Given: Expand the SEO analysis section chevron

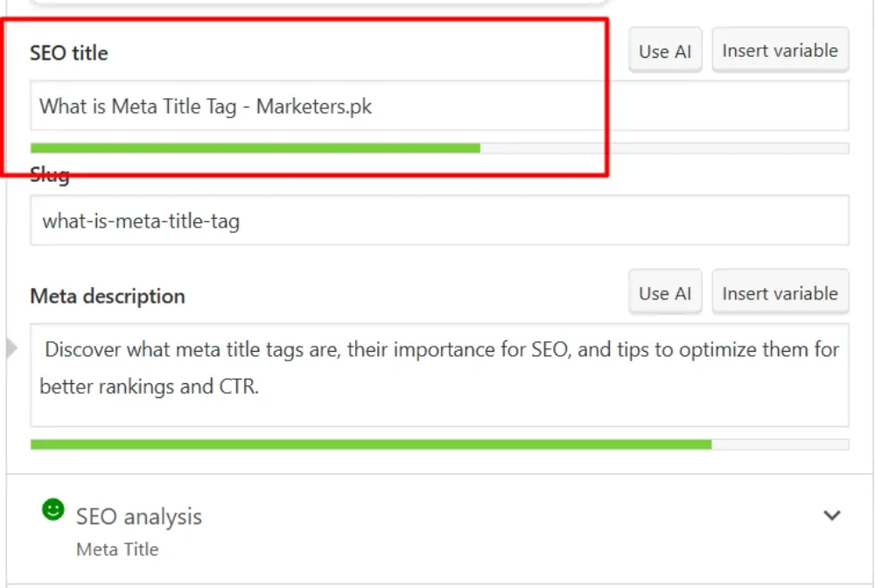Looking at the screenshot, I should (832, 515).
